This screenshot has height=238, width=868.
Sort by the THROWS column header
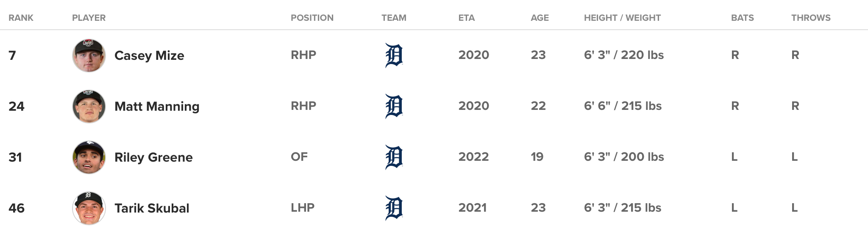point(811,18)
